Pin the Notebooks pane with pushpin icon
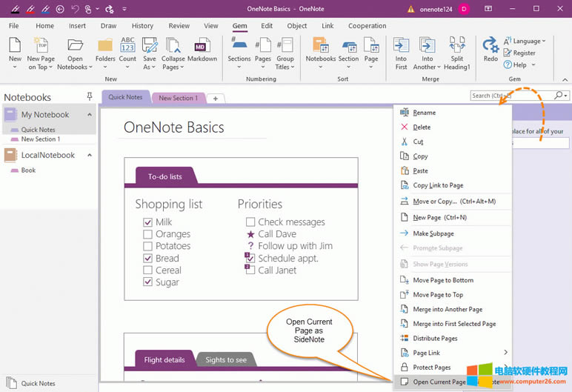 tap(90, 97)
